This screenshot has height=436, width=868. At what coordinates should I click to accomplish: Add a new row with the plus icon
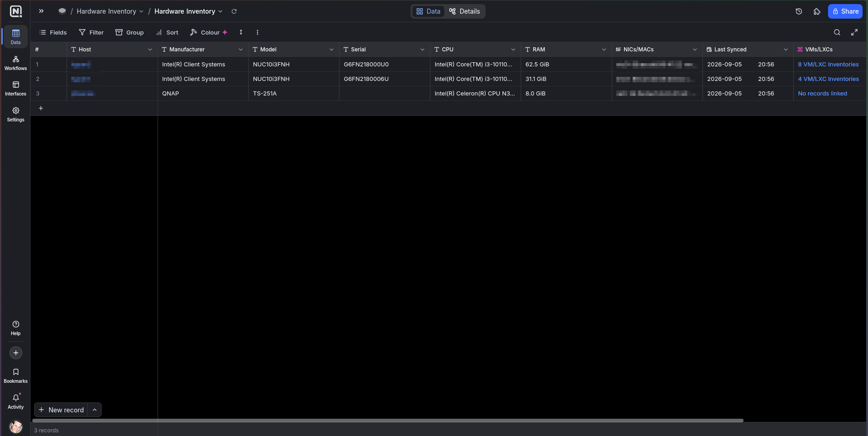coord(41,108)
